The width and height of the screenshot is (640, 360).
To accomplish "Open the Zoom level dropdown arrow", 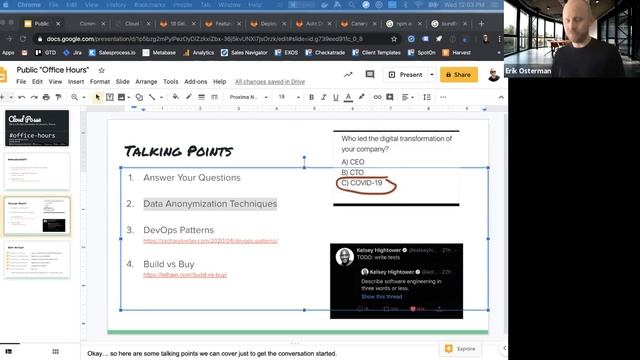I will click(84, 97).
